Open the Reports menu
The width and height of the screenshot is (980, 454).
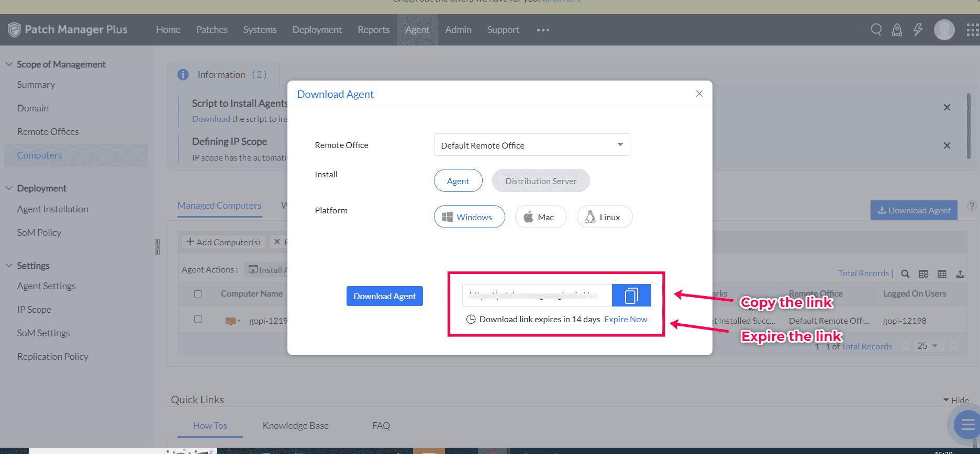click(374, 30)
